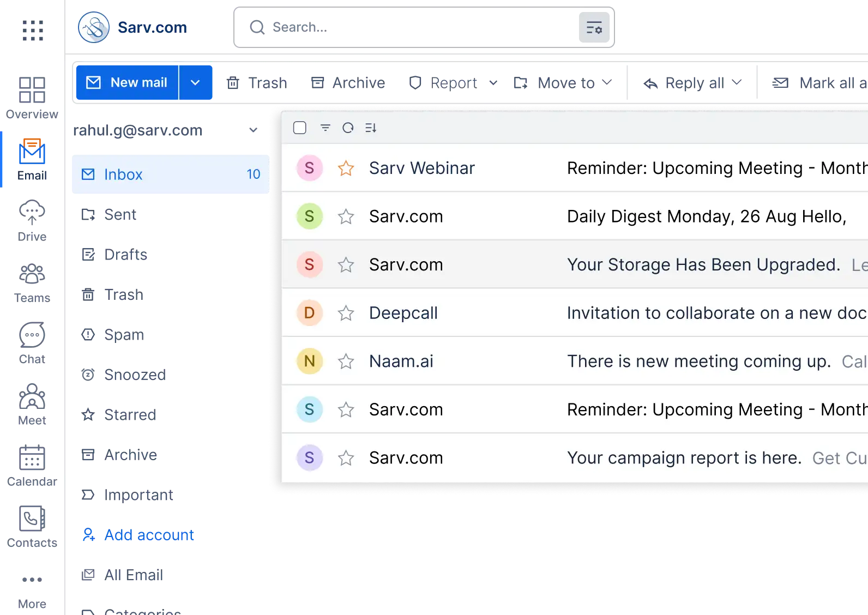Viewport: 868px width, 615px height.
Task: Open the New mail dropdown arrow
Action: [195, 82]
